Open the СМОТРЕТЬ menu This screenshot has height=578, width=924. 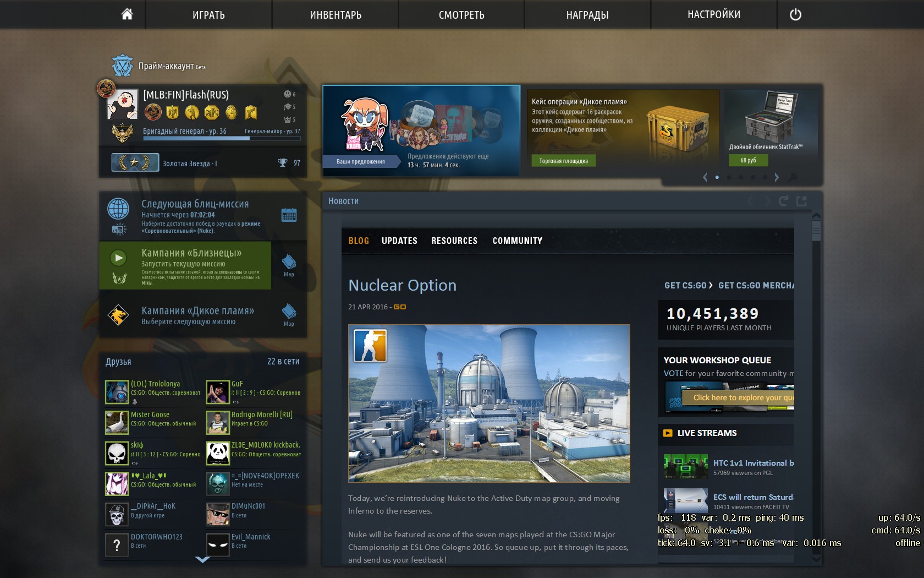click(x=461, y=15)
